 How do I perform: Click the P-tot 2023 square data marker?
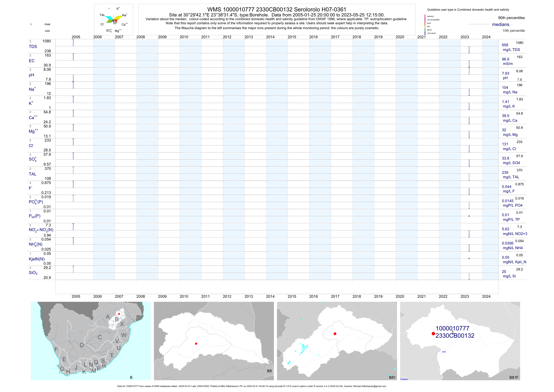[x=469, y=216]
